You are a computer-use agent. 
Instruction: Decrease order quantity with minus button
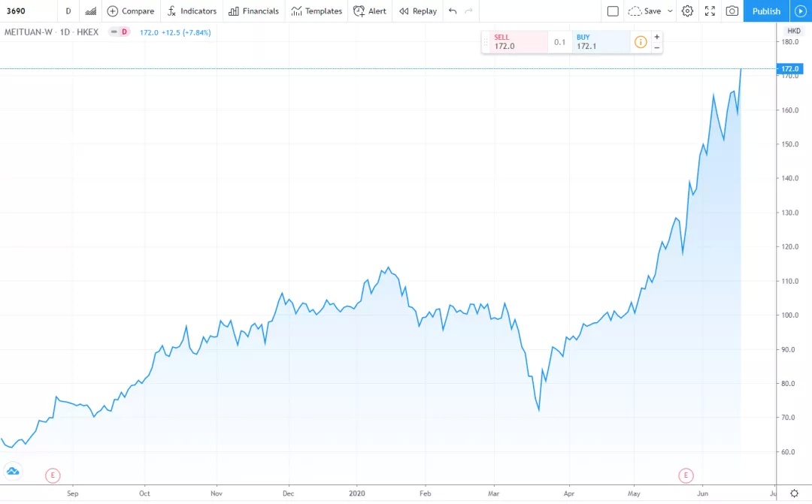[x=656, y=47]
